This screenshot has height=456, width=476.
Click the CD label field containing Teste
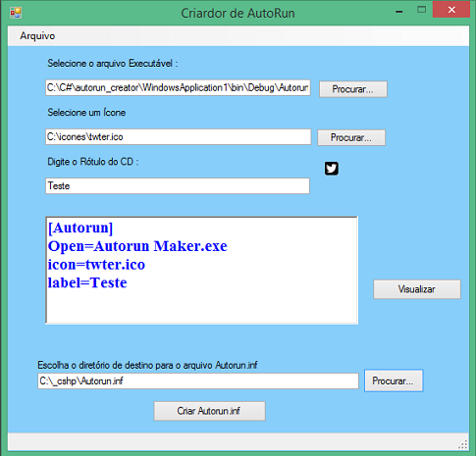[x=178, y=185]
